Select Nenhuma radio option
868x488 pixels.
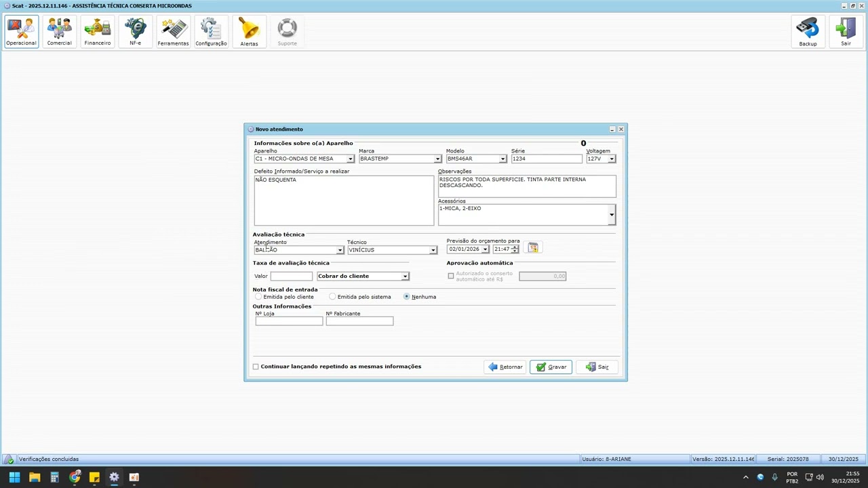[x=406, y=296]
